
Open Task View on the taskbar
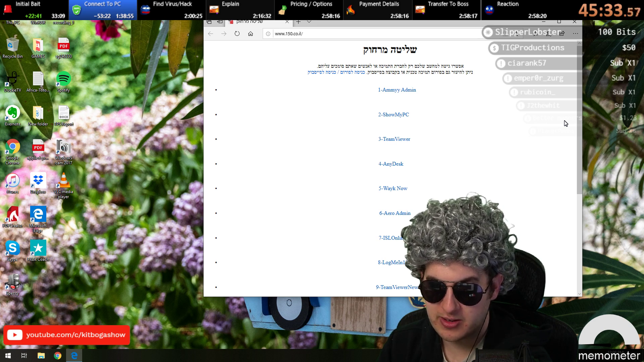pyautogui.click(x=24, y=356)
